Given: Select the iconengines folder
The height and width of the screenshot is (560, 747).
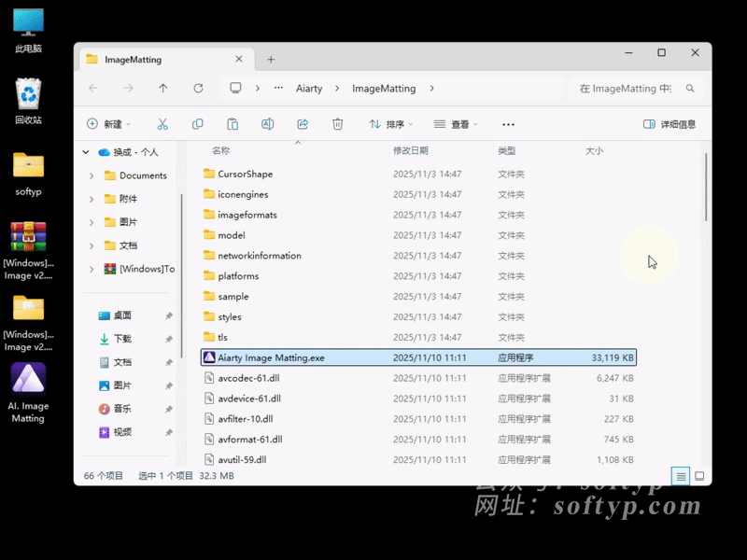Looking at the screenshot, I should [x=417, y=194].
